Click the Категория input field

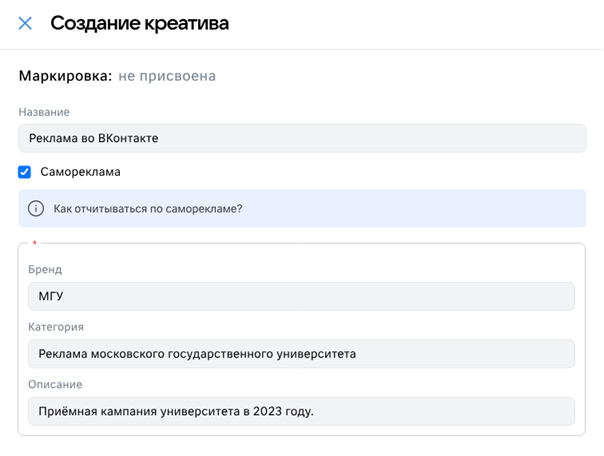[x=302, y=354]
